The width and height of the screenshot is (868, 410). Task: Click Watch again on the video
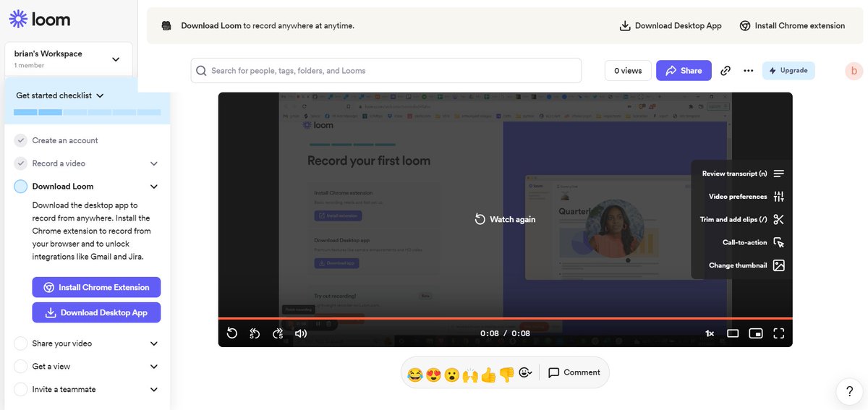pos(505,219)
